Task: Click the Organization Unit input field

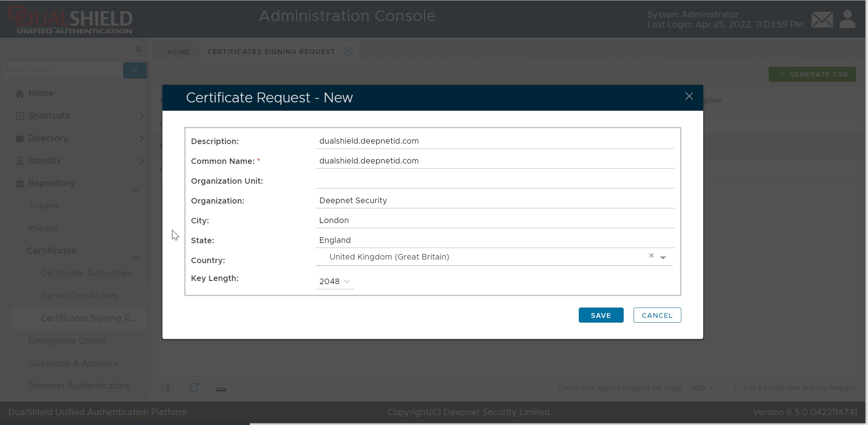Action: coord(495,181)
